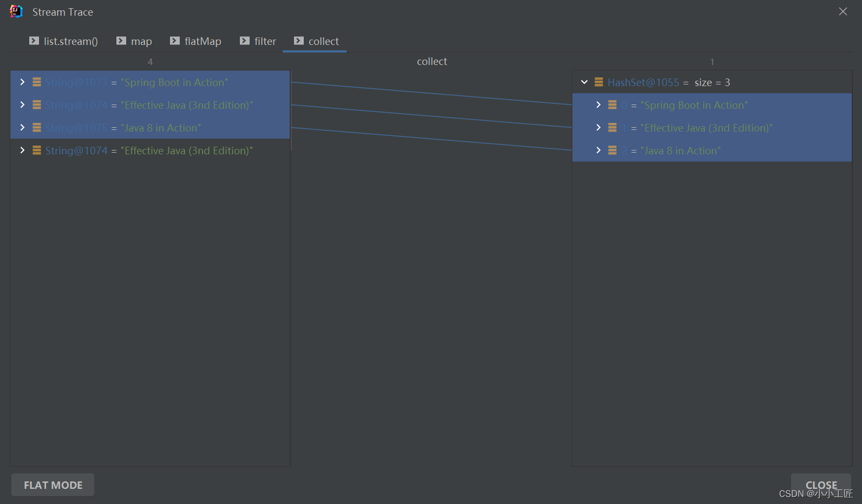Expand HashSet element 0 "Spring Boot in Action"
862x504 pixels.
pos(598,104)
